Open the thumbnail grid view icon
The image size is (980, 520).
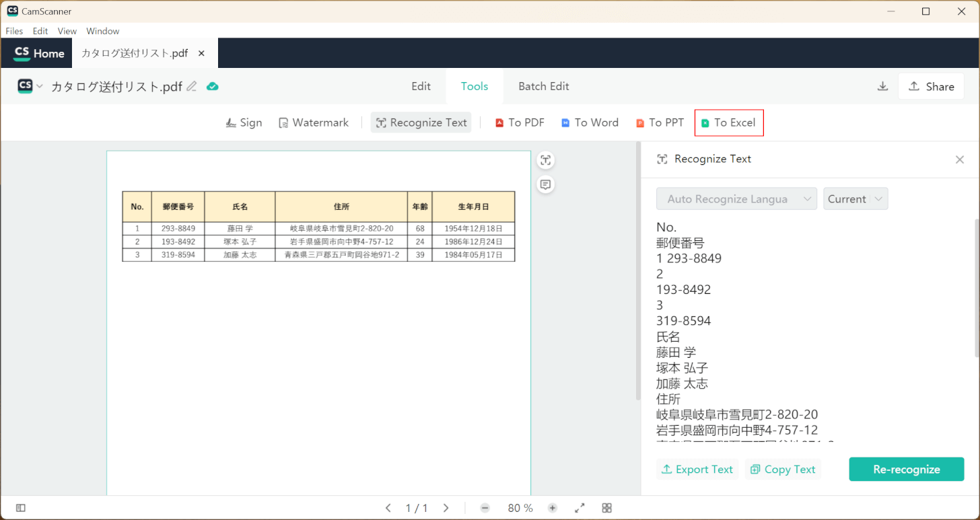tap(607, 508)
